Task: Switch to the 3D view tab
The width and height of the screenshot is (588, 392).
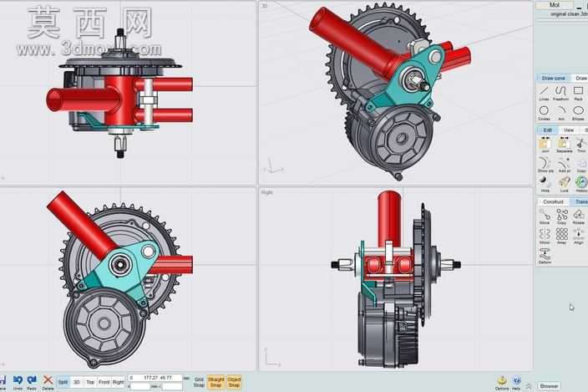Action: click(x=77, y=382)
